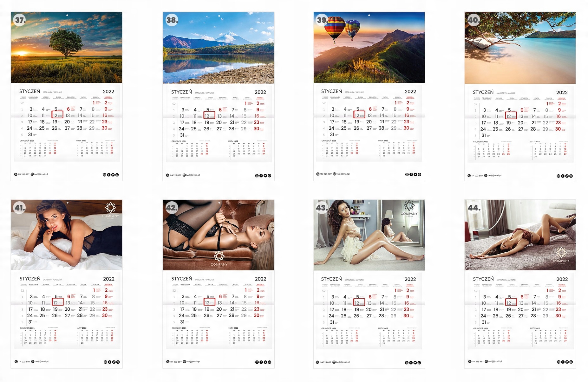Viewport: 588px width, 382px height.
Task: Click the GRUDZIEŃ 2021 mini-calendar heading on calendar 44
Action: coord(480,328)
